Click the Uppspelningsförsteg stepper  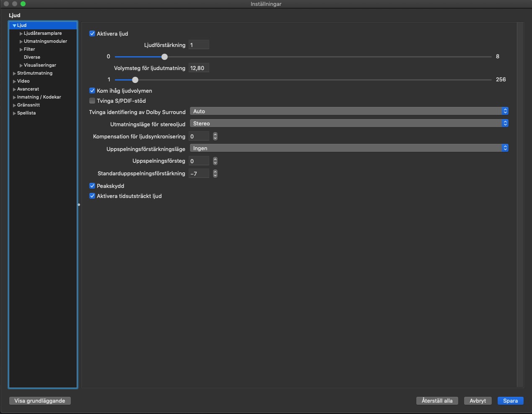[x=215, y=161]
